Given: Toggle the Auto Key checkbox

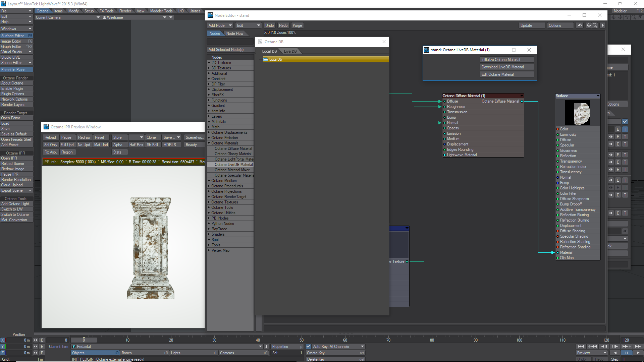Looking at the screenshot, I should pos(308,347).
